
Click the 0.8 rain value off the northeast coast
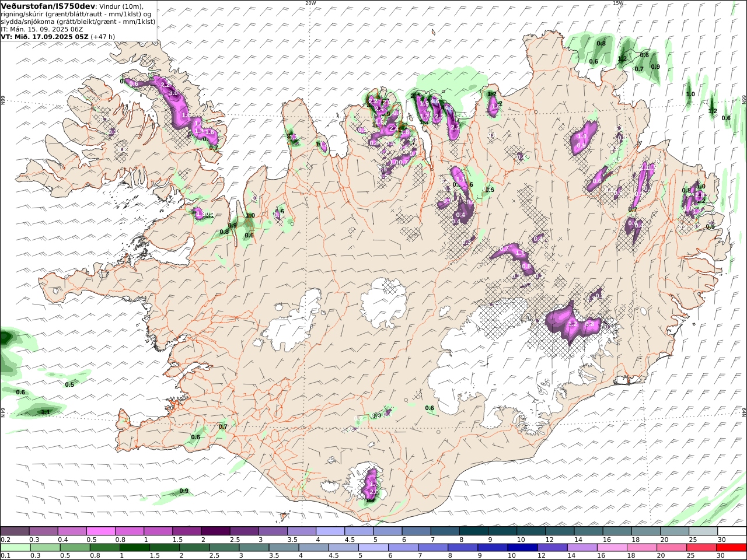coord(601,43)
